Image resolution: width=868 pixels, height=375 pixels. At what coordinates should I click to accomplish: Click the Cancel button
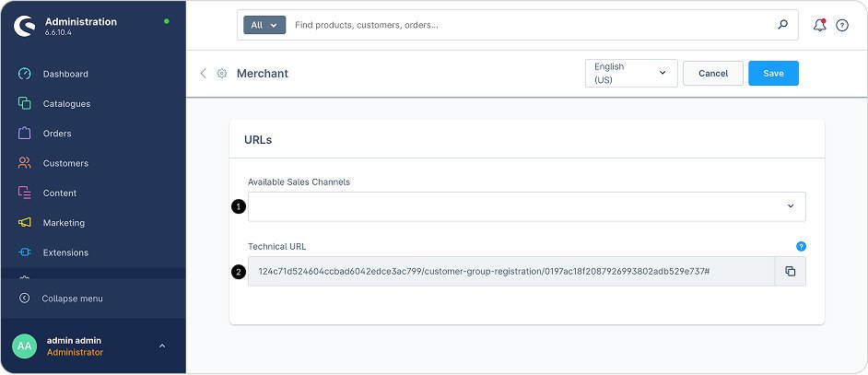tap(713, 74)
